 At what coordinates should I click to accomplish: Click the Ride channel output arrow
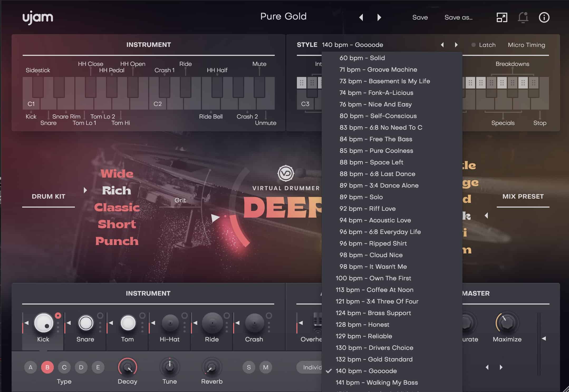point(195,323)
